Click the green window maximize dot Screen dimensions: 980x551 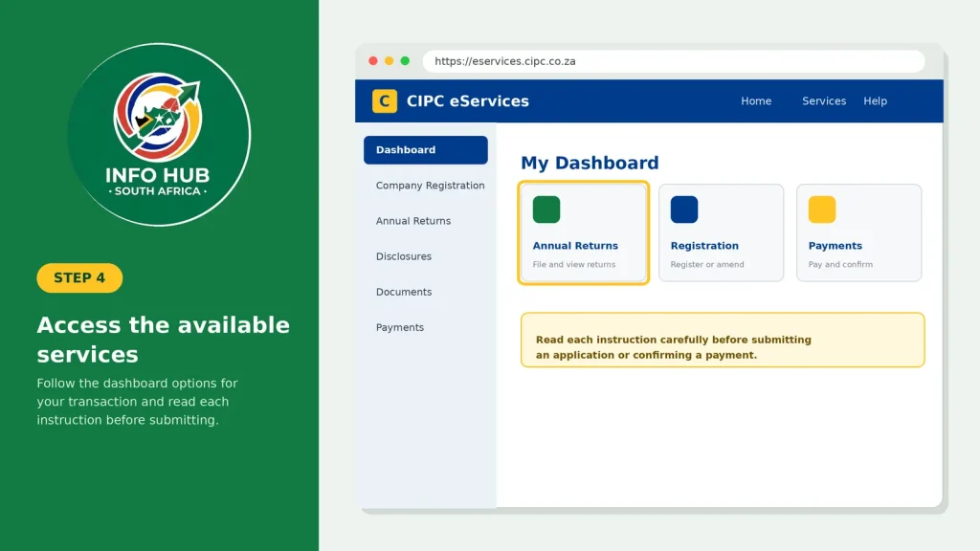[405, 60]
